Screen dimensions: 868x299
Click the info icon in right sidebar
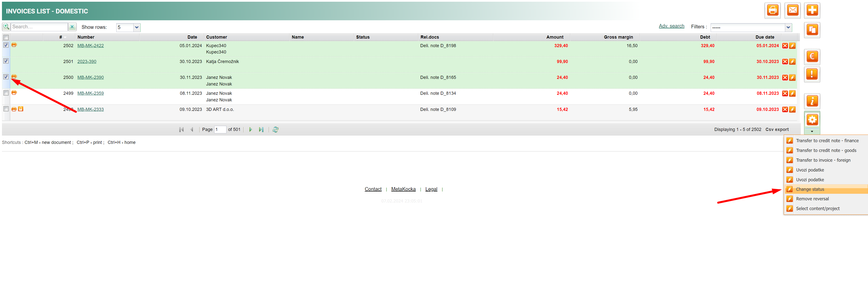click(812, 101)
